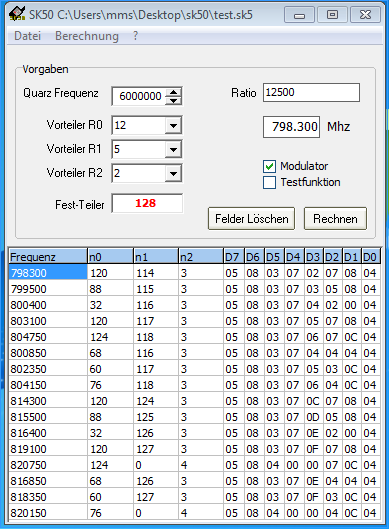Click D1 value 0C in 802350 row
This screenshot has width=389, height=529.
[x=352, y=369]
